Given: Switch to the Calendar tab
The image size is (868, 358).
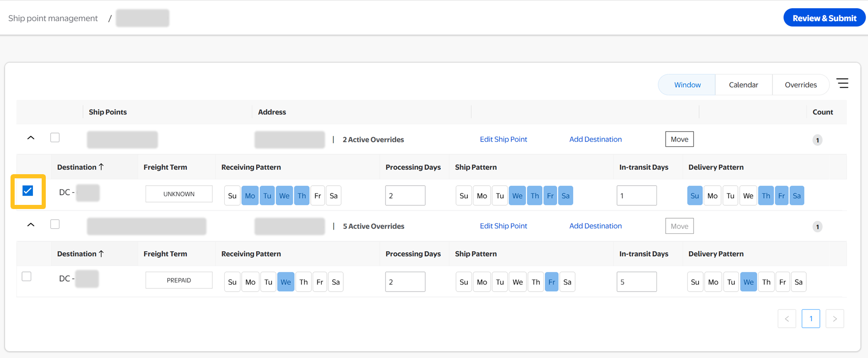Looking at the screenshot, I should click(x=743, y=85).
